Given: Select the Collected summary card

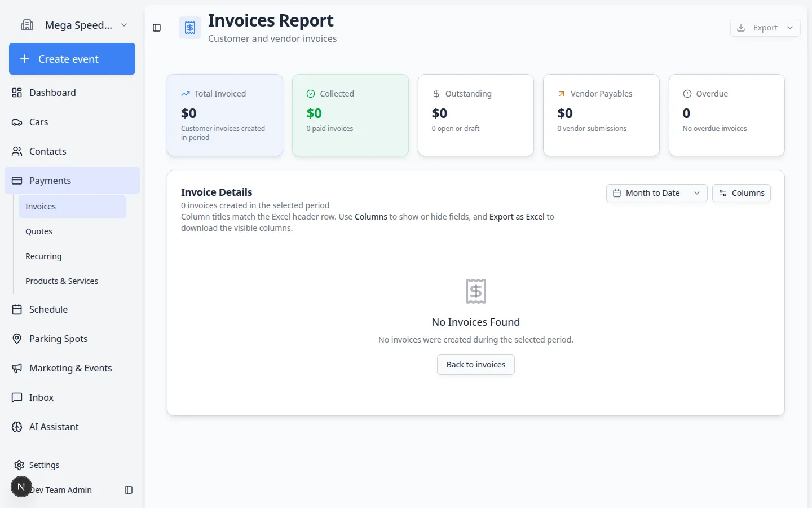Looking at the screenshot, I should (x=350, y=115).
